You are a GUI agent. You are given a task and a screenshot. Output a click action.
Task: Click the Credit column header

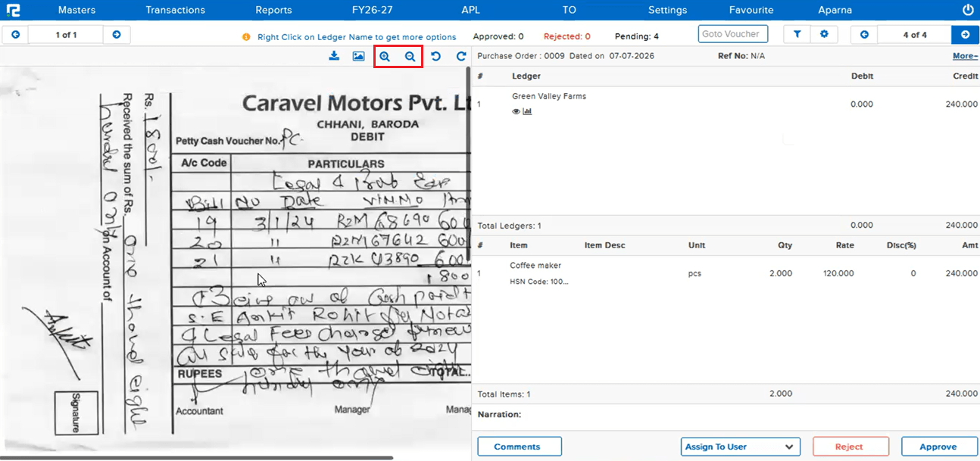click(x=965, y=76)
